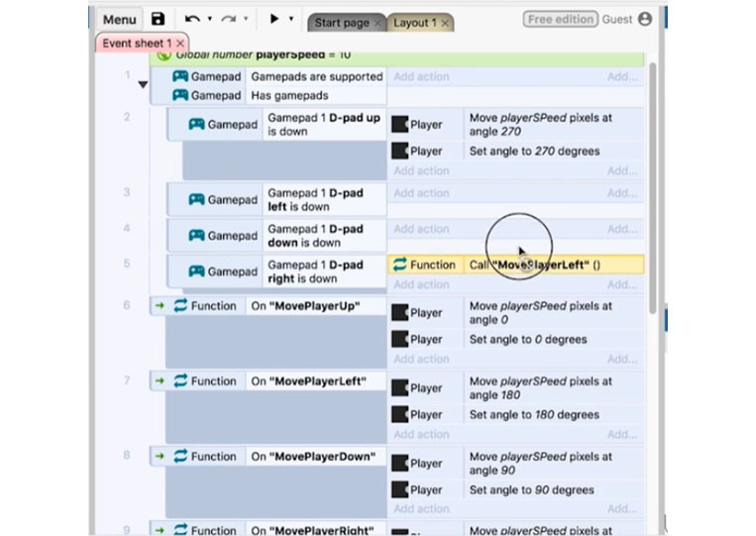
Task: Click Function icon of On MovePlayerDown event
Action: [x=180, y=456]
